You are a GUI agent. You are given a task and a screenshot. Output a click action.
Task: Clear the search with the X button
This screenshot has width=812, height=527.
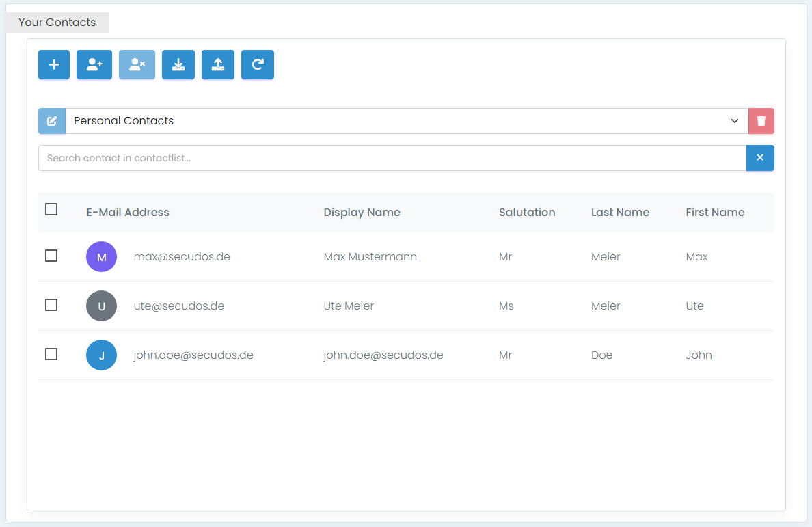[x=760, y=158]
